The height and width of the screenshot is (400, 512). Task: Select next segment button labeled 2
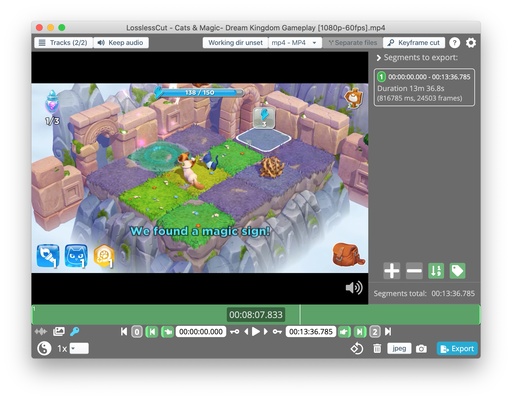coord(375,332)
